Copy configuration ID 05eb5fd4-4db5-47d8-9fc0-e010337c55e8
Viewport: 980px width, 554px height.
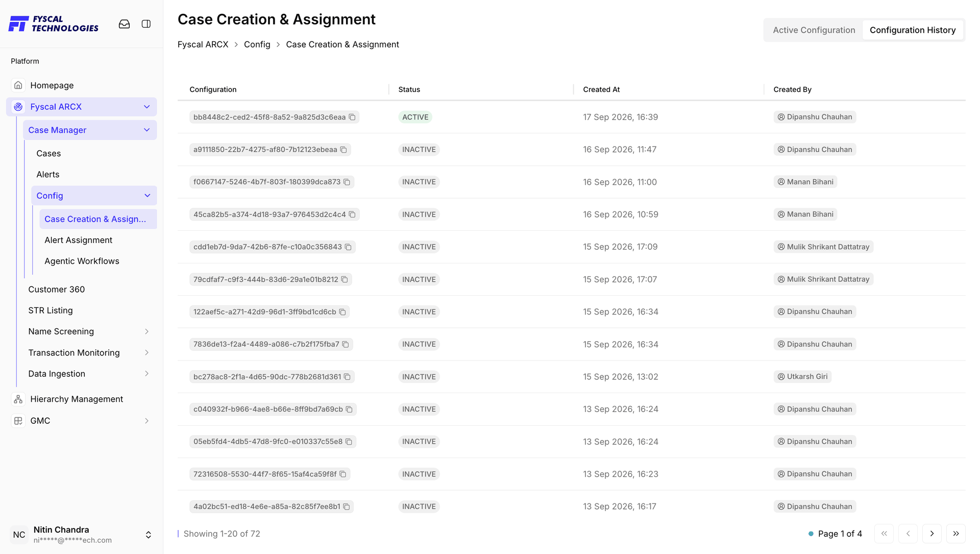coord(349,442)
